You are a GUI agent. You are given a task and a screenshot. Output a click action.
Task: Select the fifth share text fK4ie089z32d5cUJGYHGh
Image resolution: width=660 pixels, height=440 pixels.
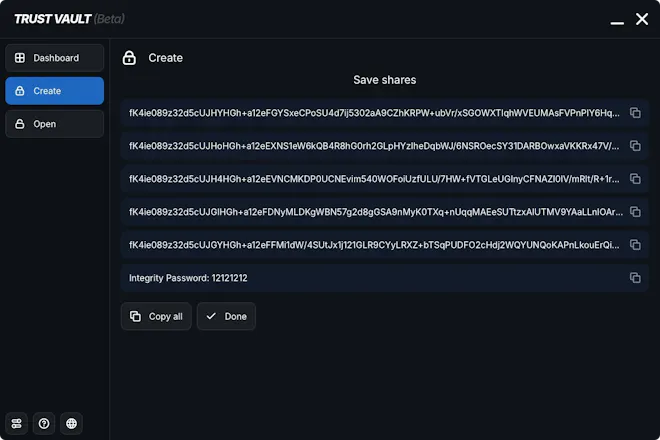point(374,245)
